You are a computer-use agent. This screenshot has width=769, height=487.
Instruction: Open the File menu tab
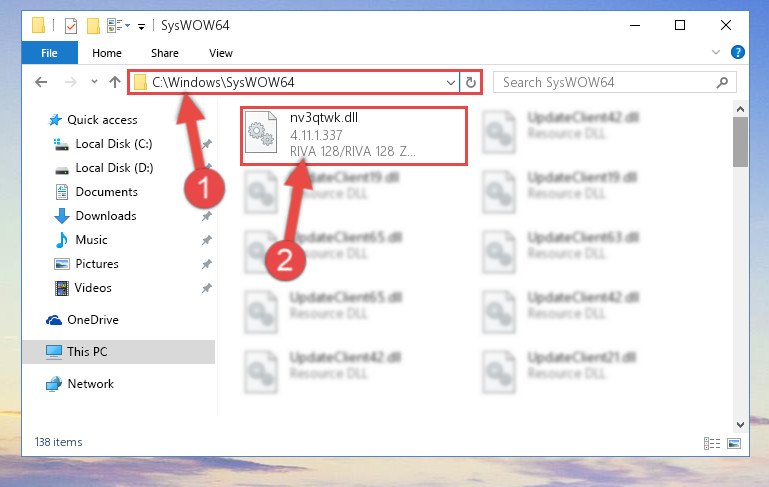tap(50, 53)
